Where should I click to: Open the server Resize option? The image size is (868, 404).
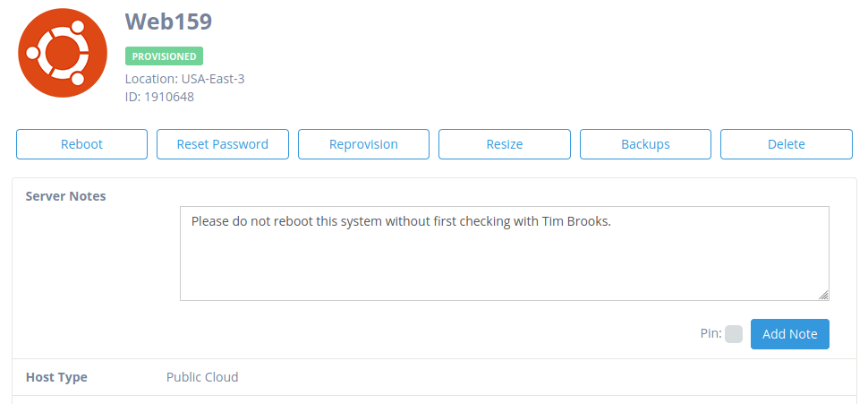click(505, 144)
